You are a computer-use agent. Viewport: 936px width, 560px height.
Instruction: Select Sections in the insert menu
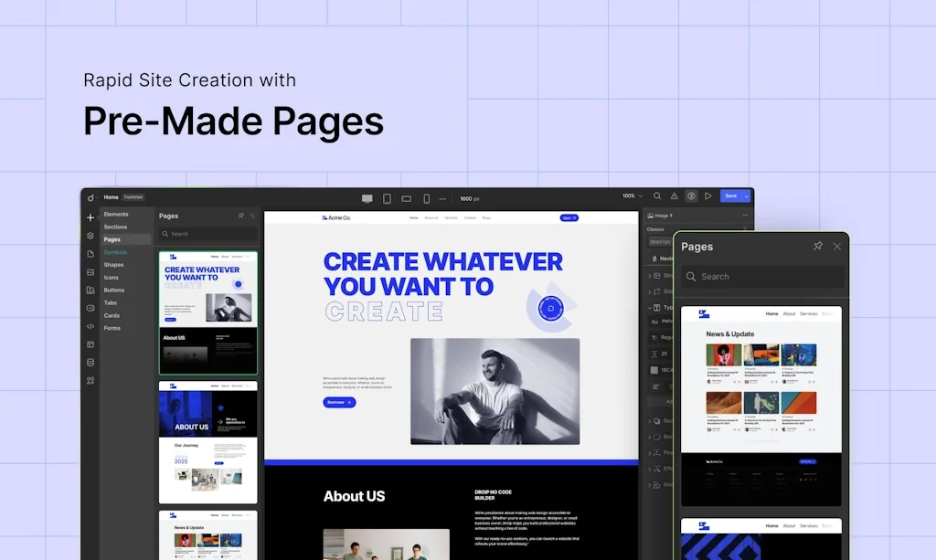pos(116,227)
